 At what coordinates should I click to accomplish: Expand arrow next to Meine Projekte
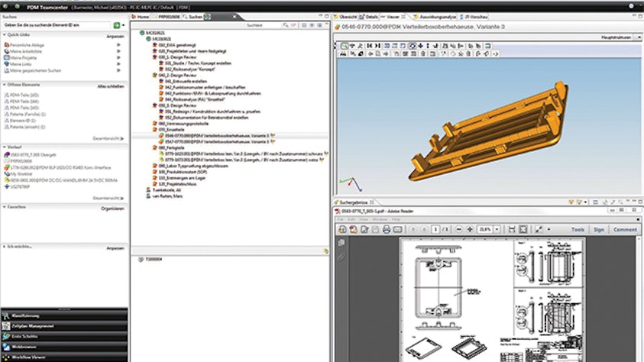[x=118, y=57]
